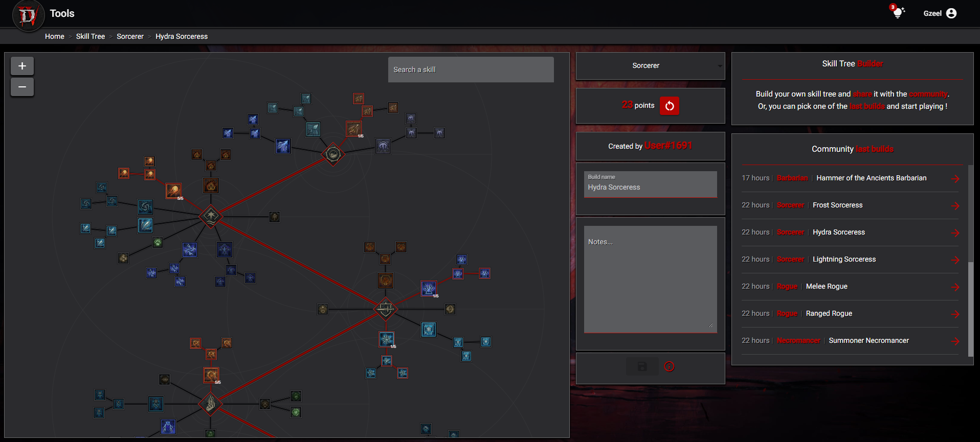Screen dimensions: 980x442
Task: Open the lightbulb notifications icon
Action: (898, 12)
